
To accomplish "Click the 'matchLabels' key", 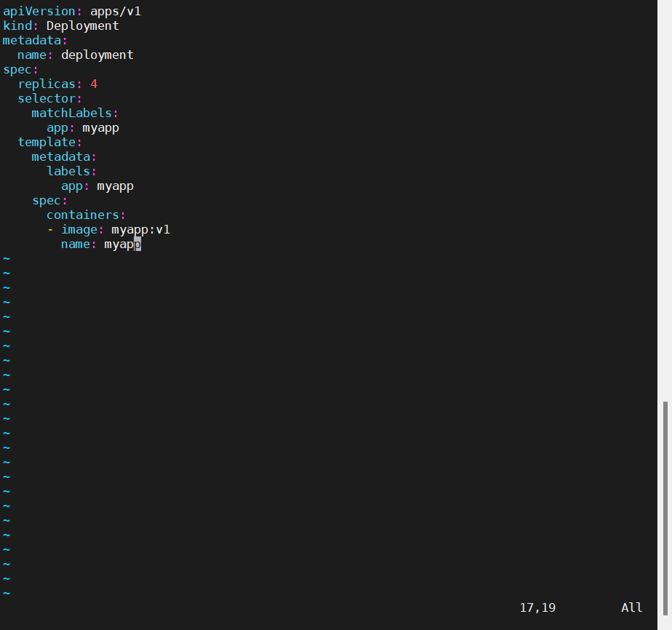I will click(x=71, y=113).
